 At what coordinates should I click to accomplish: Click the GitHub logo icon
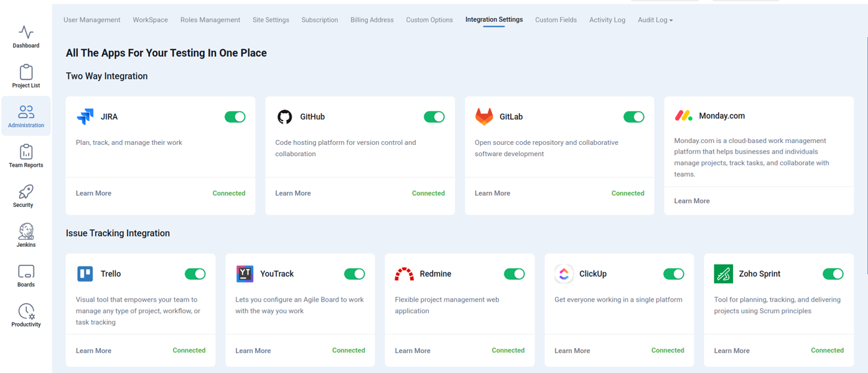click(x=284, y=117)
